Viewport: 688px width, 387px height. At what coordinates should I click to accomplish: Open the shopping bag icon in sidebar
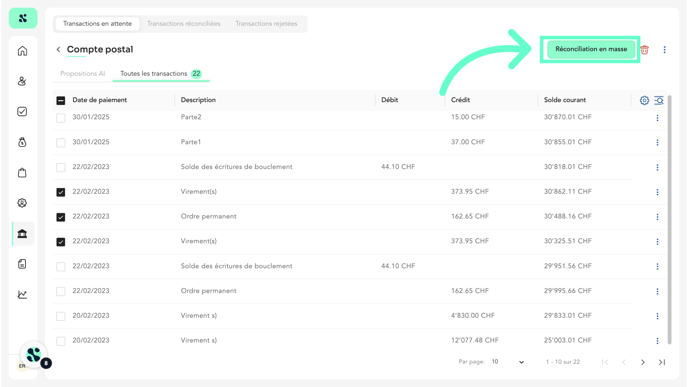[22, 172]
